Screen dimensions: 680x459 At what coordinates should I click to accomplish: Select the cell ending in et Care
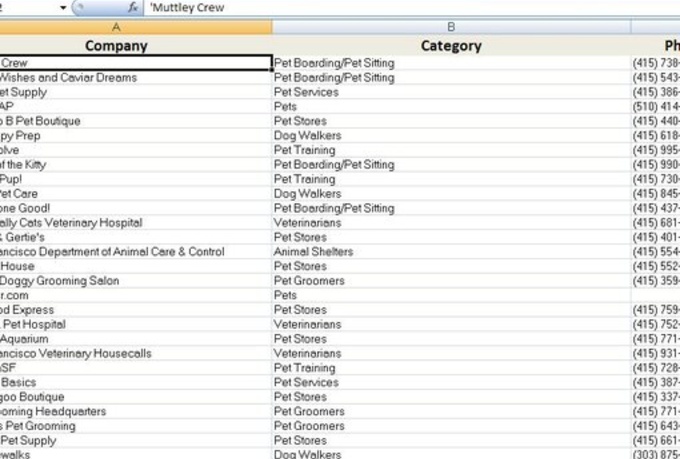136,193
